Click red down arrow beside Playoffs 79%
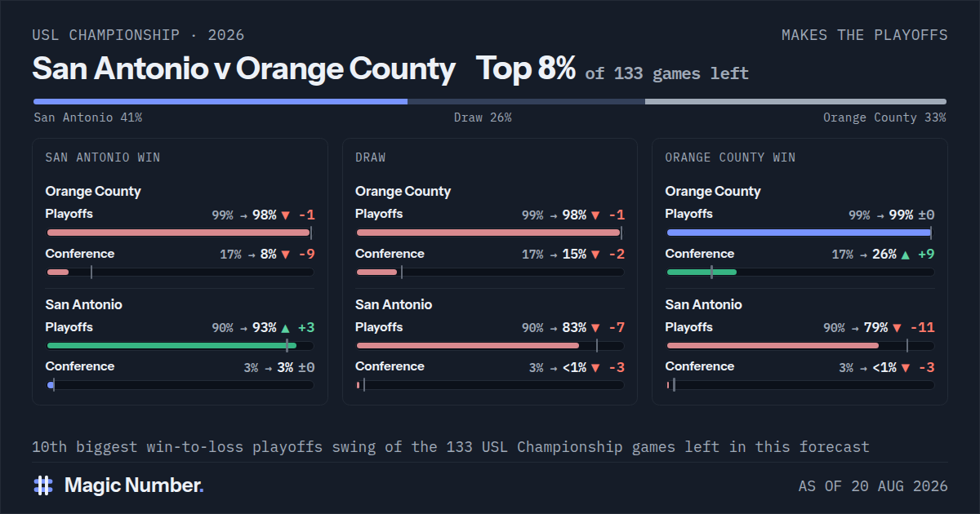Viewport: 980px width, 514px height. [897, 328]
